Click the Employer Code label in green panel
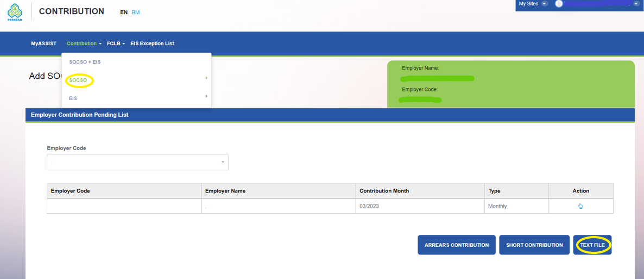The height and width of the screenshot is (279, 644). pyautogui.click(x=420, y=89)
